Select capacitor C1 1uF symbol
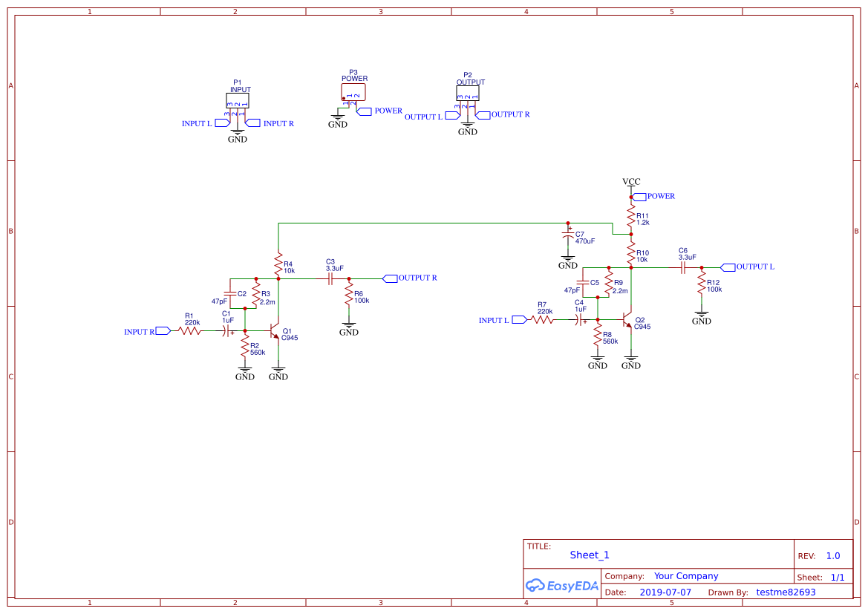Viewport: 868px width, 614px height. click(x=227, y=331)
